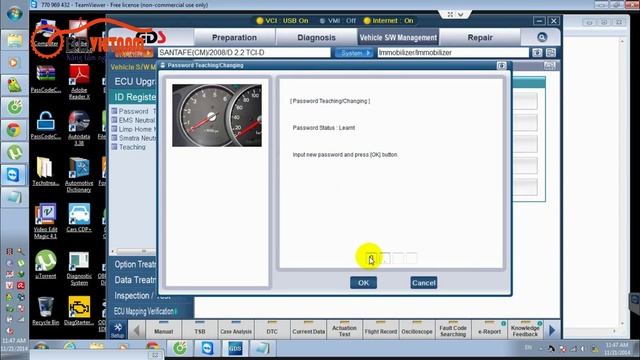Open Current Data in bottom toolbar
This screenshot has width=640, height=360.
[x=308, y=330]
